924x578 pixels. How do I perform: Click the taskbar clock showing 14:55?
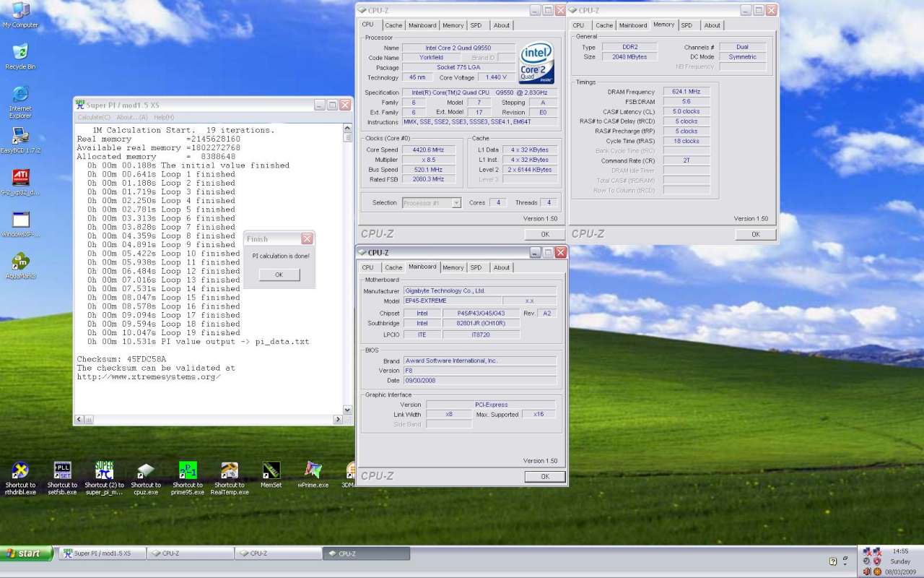pos(900,551)
